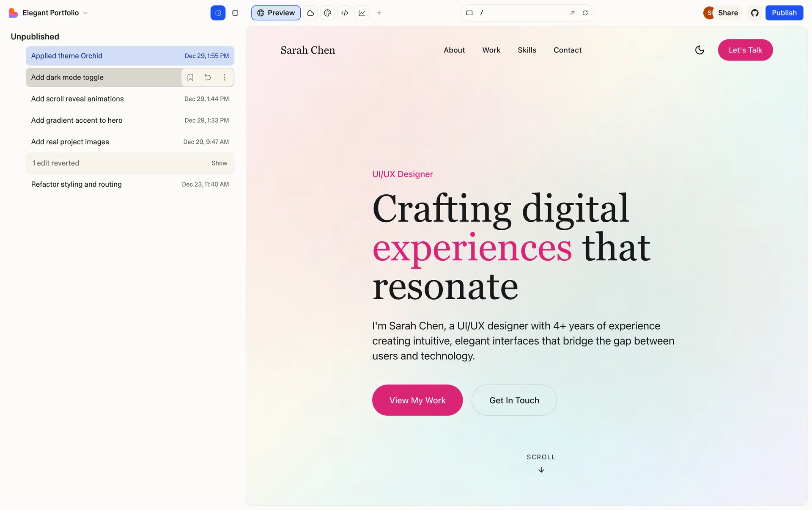Image resolution: width=812 pixels, height=510 pixels.
Task: Open the design palette icon
Action: [327, 13]
